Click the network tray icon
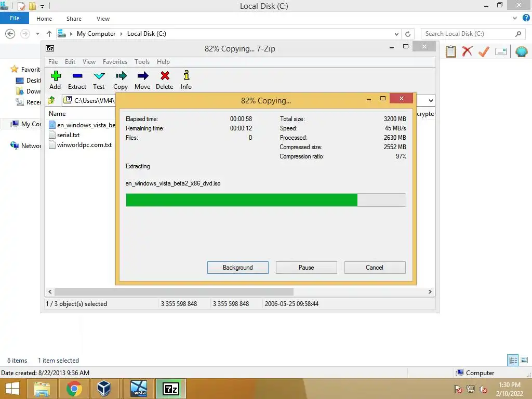 pyautogui.click(x=471, y=389)
